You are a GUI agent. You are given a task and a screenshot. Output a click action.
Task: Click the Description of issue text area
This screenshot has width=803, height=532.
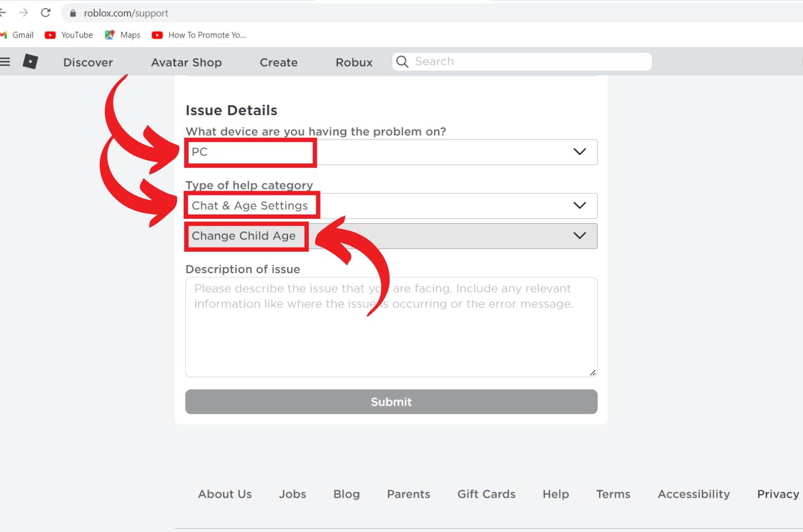tap(391, 327)
